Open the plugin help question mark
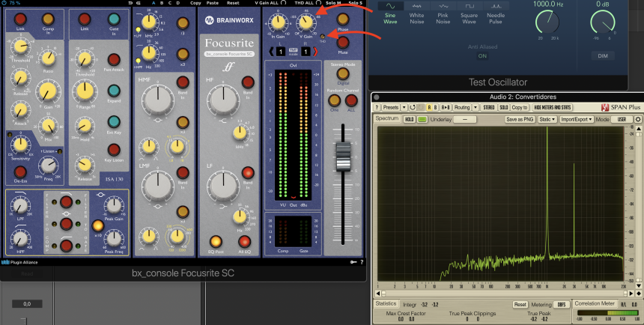This screenshot has width=644, height=325. tap(362, 262)
